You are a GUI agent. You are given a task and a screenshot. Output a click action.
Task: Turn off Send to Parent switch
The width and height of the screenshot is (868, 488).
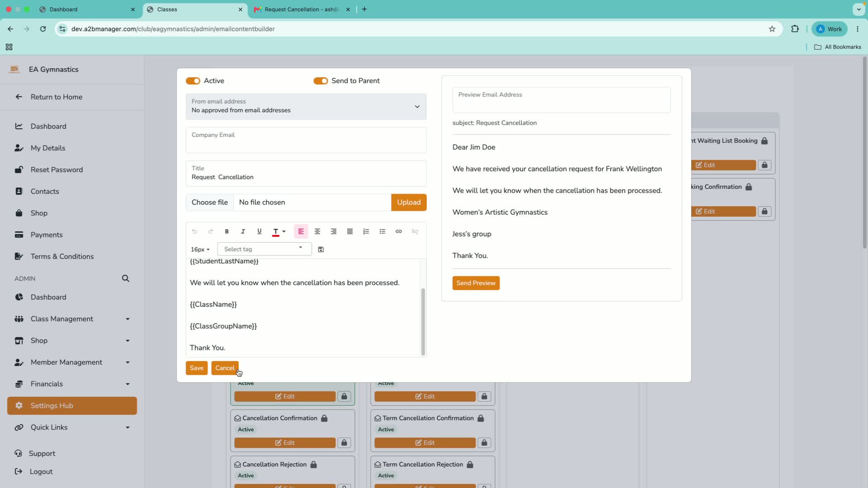click(x=321, y=81)
